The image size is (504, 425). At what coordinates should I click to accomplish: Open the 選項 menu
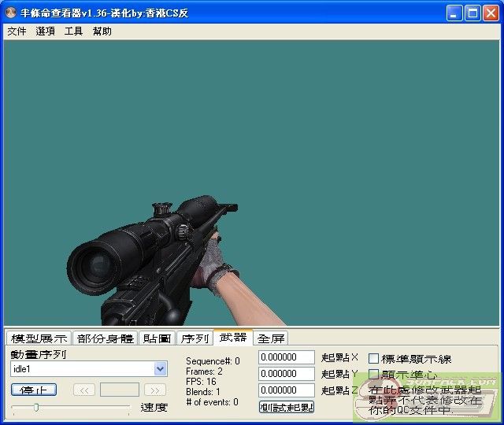tap(45, 31)
